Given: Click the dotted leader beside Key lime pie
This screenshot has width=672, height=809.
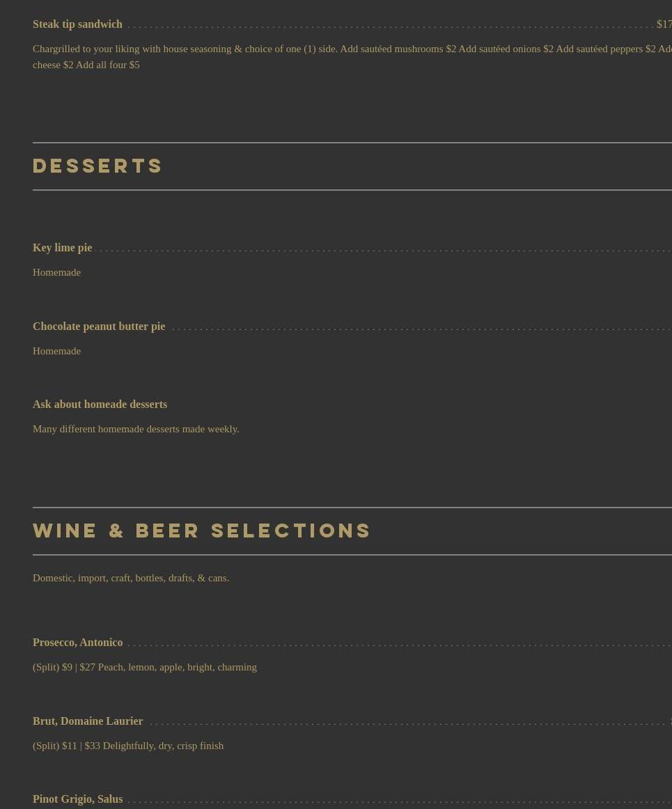Looking at the screenshot, I should coord(383,249).
